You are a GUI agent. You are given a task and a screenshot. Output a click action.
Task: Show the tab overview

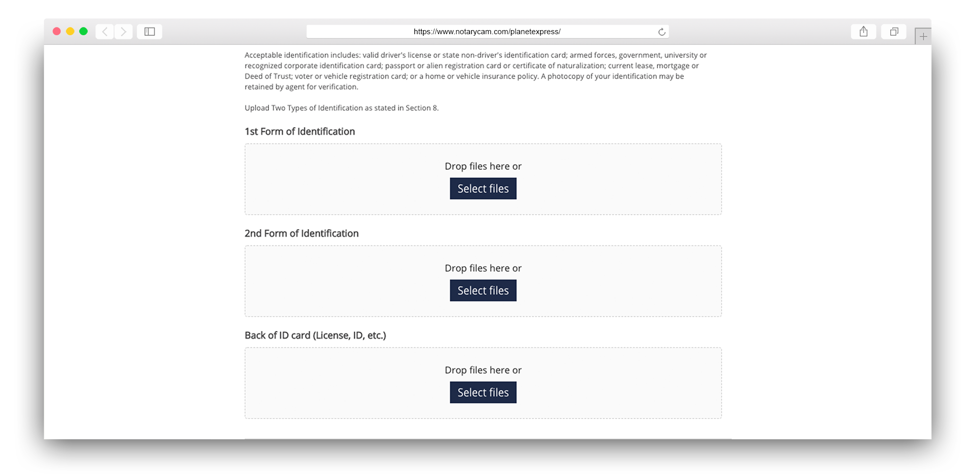[894, 32]
